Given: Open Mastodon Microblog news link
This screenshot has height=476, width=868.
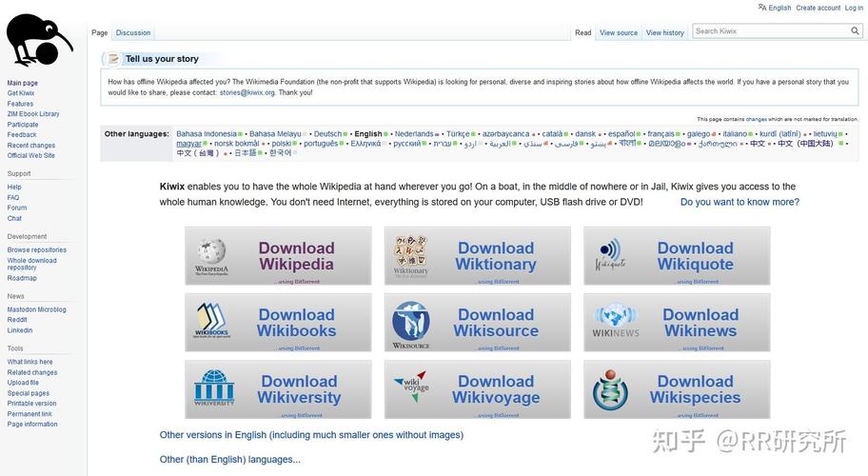Looking at the screenshot, I should (36, 309).
